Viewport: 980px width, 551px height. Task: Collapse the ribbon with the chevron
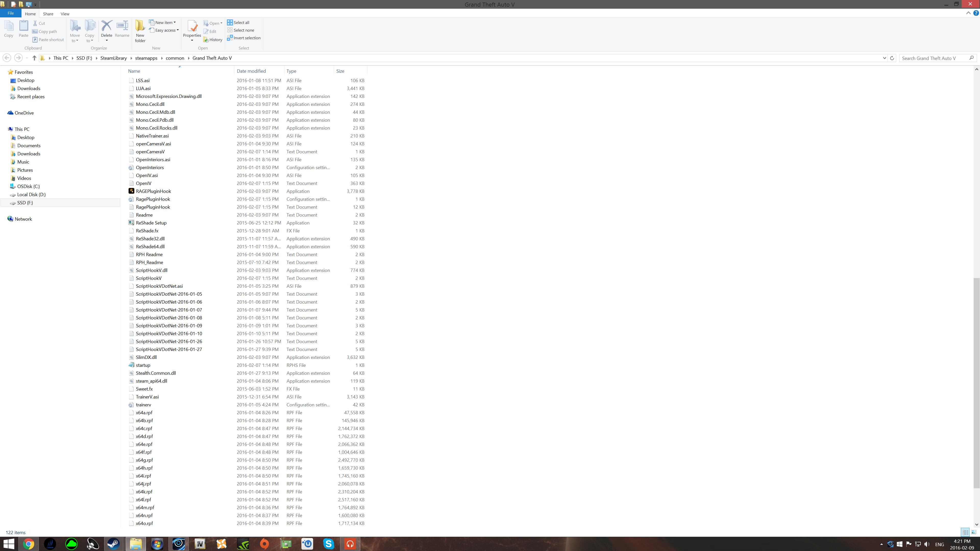coord(968,13)
